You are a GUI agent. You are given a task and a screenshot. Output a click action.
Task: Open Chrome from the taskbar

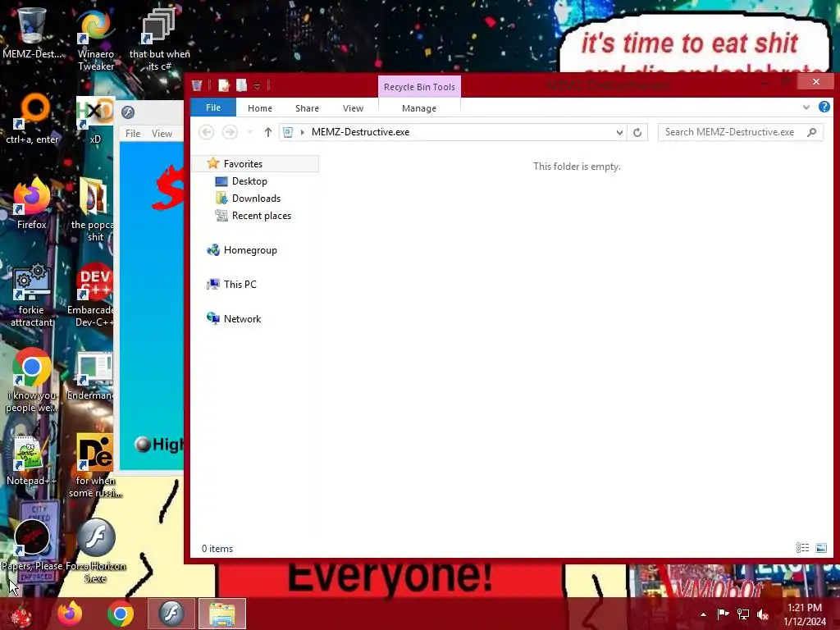point(121,614)
